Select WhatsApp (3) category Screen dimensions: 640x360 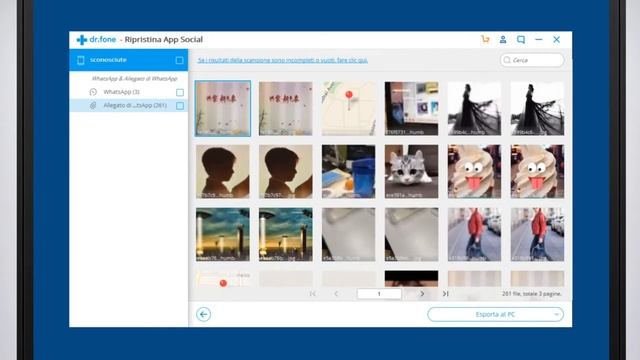pyautogui.click(x=129, y=92)
